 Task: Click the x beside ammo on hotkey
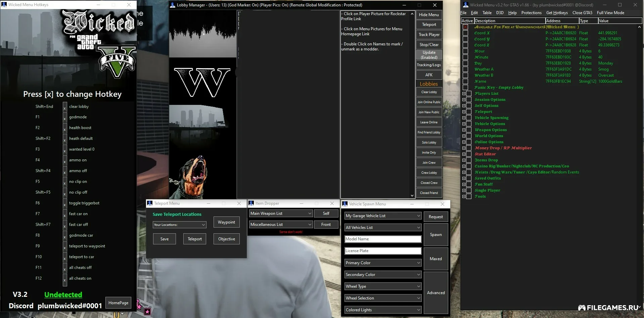65,160
